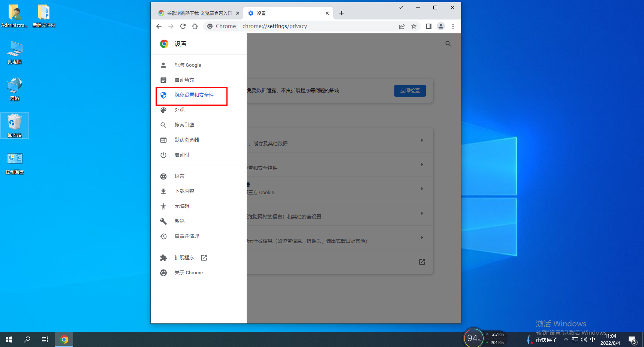Open the side panel icon next to profile
644x347 pixels.
pos(428,26)
